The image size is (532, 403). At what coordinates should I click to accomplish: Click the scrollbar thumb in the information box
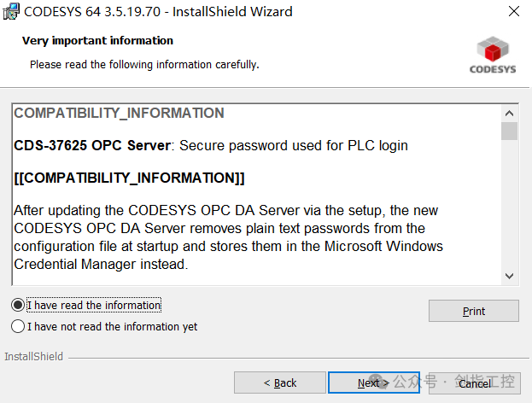(509, 131)
